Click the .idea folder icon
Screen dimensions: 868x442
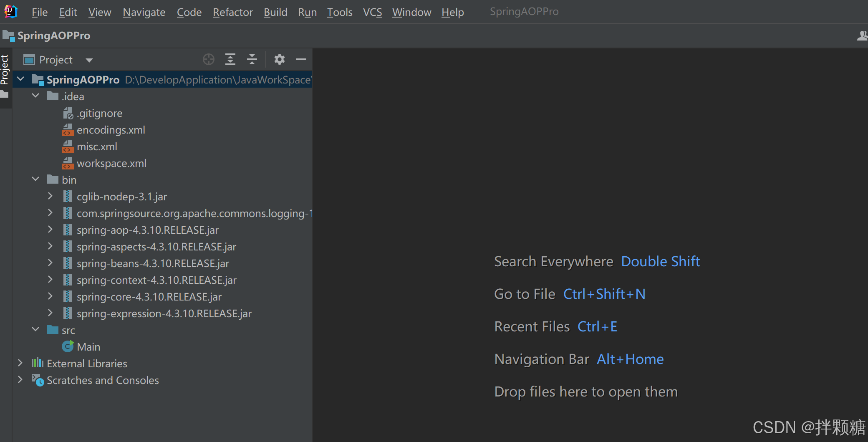(x=53, y=96)
